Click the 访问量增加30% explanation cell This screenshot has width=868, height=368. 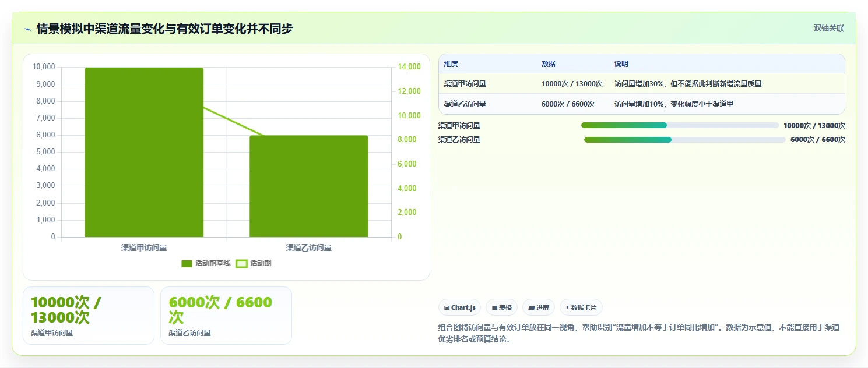pos(688,84)
